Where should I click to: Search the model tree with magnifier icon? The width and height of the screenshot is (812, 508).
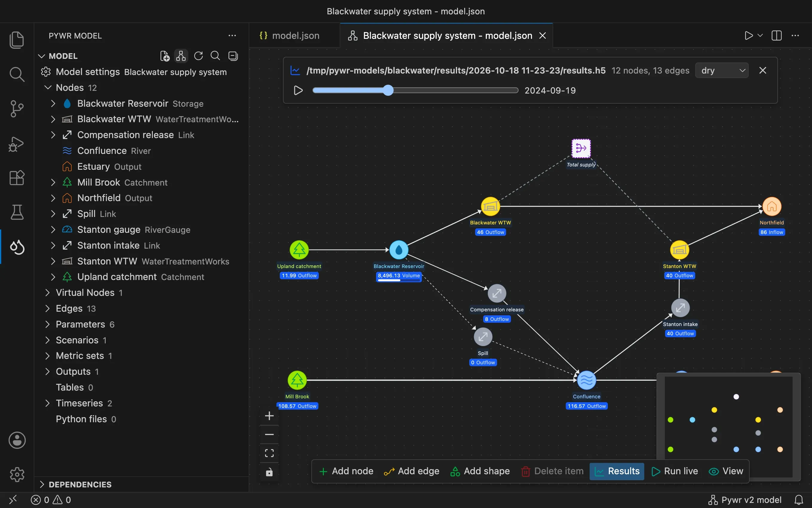pos(216,56)
